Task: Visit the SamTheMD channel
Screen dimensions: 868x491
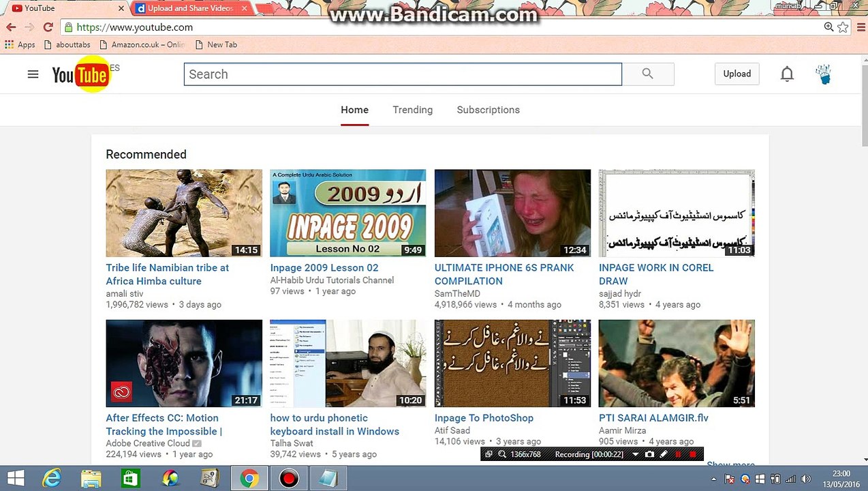Action: 457,294
